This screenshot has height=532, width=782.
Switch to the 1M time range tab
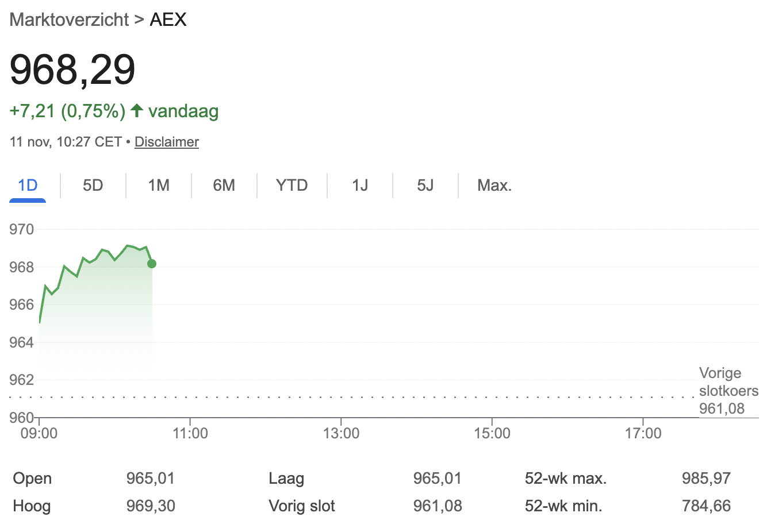pyautogui.click(x=158, y=185)
